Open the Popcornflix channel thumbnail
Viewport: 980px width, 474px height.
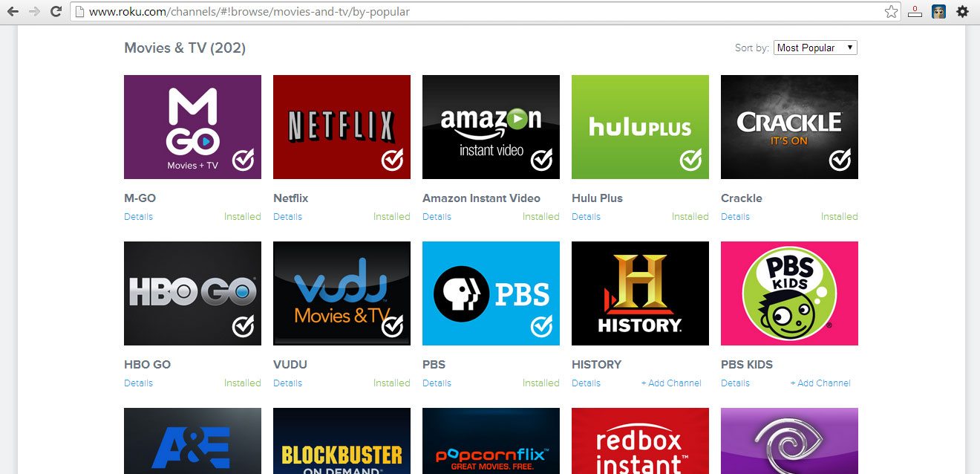pos(491,441)
